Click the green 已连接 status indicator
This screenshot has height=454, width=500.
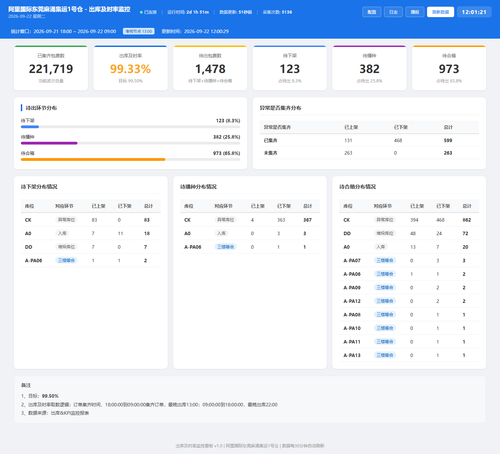(x=148, y=12)
